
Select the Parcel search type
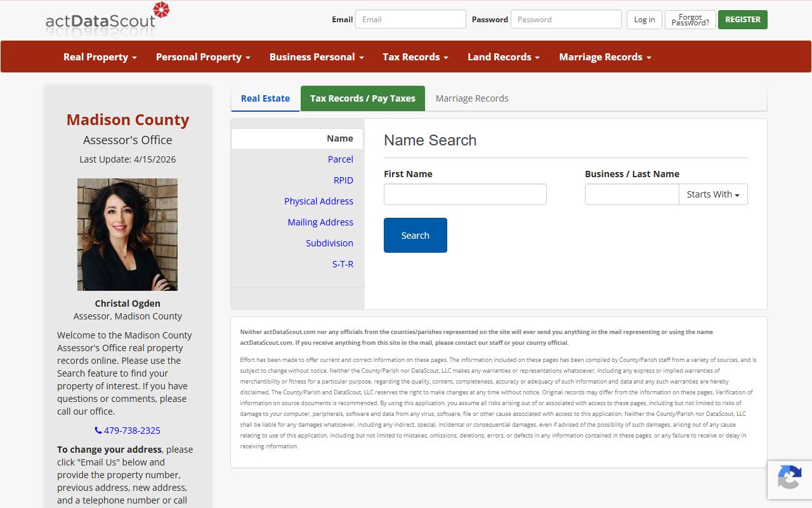(x=341, y=159)
